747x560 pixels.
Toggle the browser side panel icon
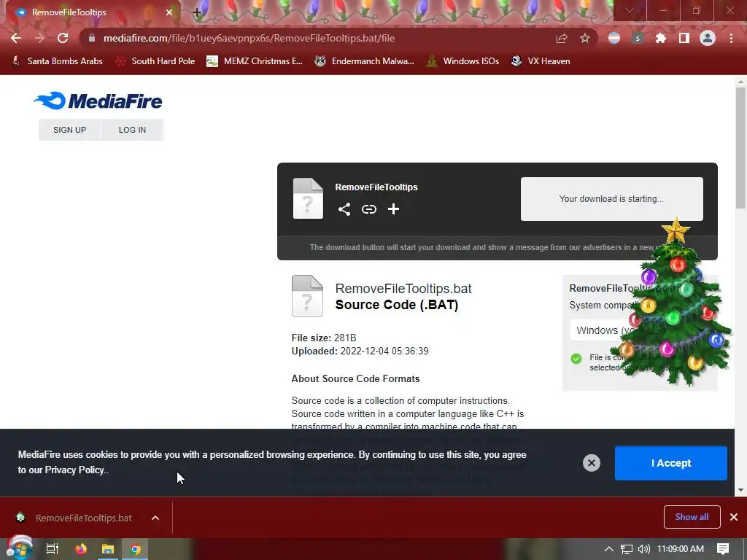pos(684,38)
